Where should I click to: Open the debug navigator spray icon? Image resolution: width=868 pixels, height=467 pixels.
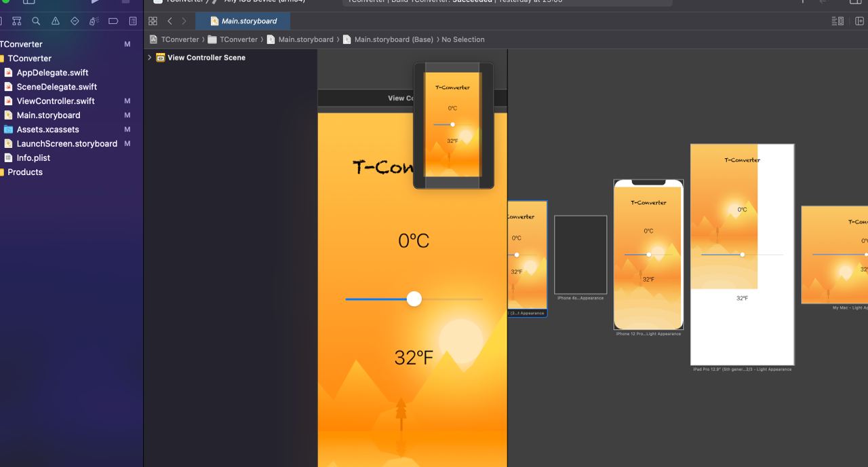[x=94, y=21]
